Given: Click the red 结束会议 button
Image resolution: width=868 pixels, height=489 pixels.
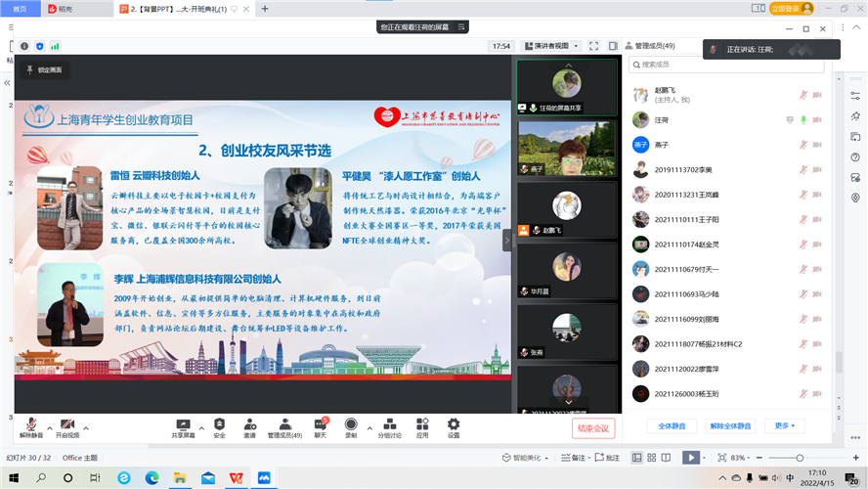Looking at the screenshot, I should (x=593, y=427).
